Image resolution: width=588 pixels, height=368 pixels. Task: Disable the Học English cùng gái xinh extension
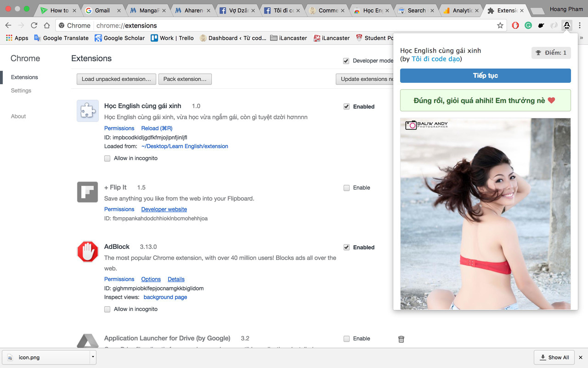tap(346, 107)
